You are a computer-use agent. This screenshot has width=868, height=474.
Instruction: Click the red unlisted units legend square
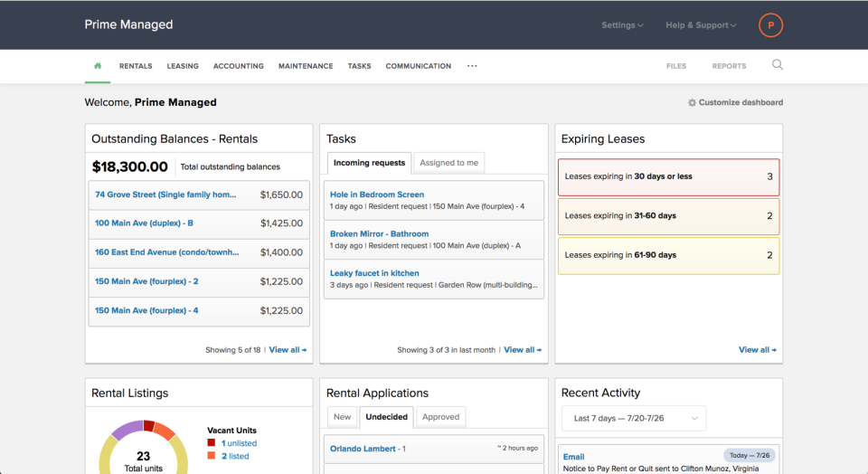click(x=211, y=442)
